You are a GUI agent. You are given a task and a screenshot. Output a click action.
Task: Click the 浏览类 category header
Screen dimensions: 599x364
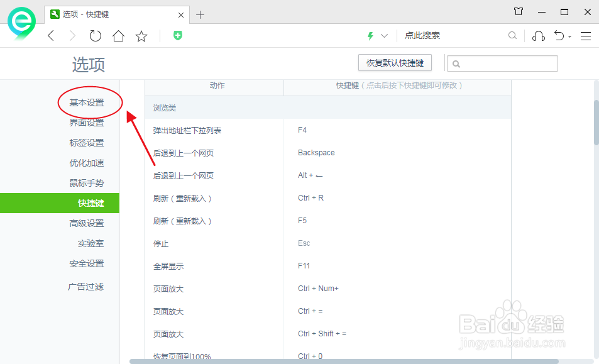pyautogui.click(x=327, y=108)
